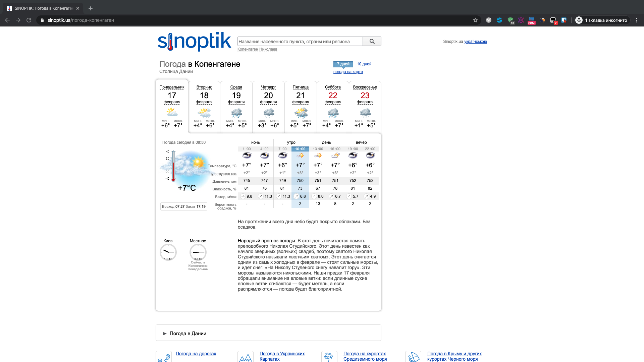Expand the Погода в Дании section
Screen dimensions: 644x362
click(188, 333)
